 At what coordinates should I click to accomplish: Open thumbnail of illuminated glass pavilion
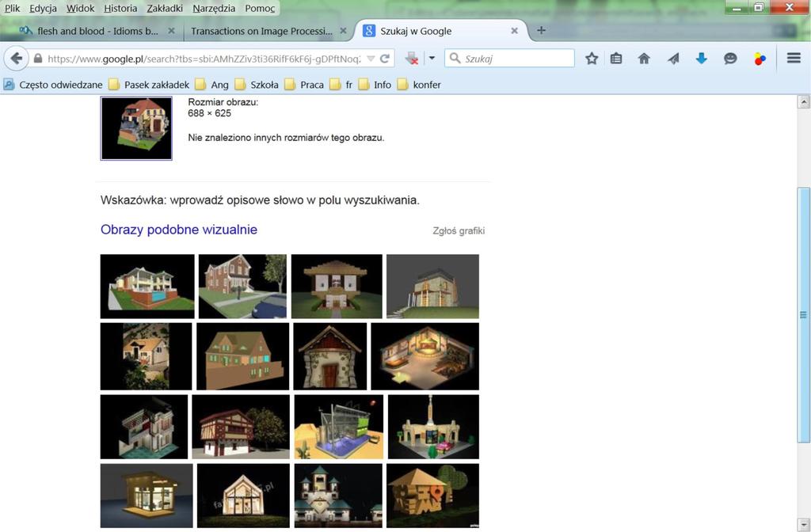pyautogui.click(x=147, y=496)
